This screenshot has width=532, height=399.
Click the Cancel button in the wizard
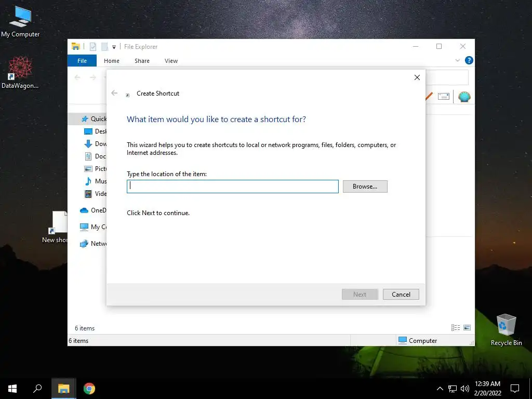tap(401, 295)
